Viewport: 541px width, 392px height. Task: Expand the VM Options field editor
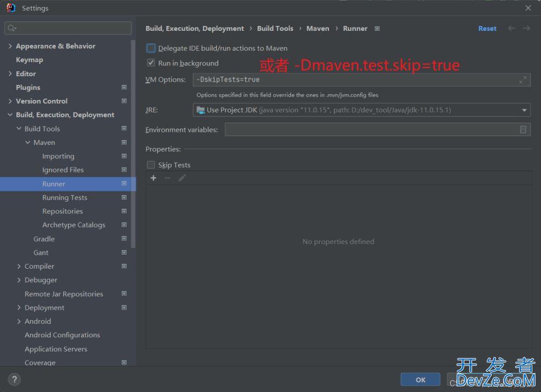[523, 79]
